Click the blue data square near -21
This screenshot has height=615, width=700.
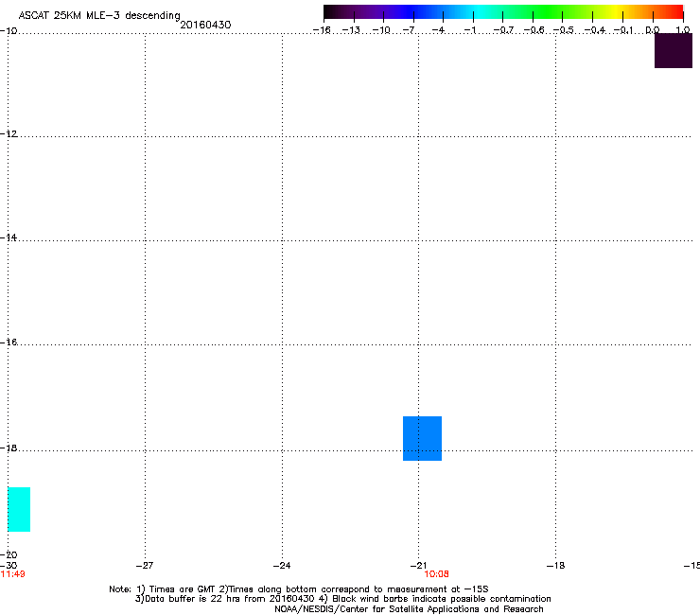[422, 438]
